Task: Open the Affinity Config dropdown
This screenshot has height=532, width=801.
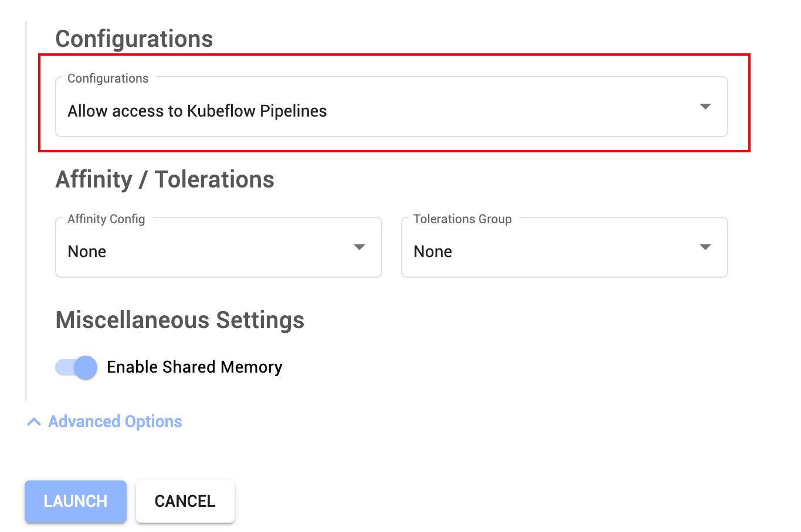Action: click(219, 247)
